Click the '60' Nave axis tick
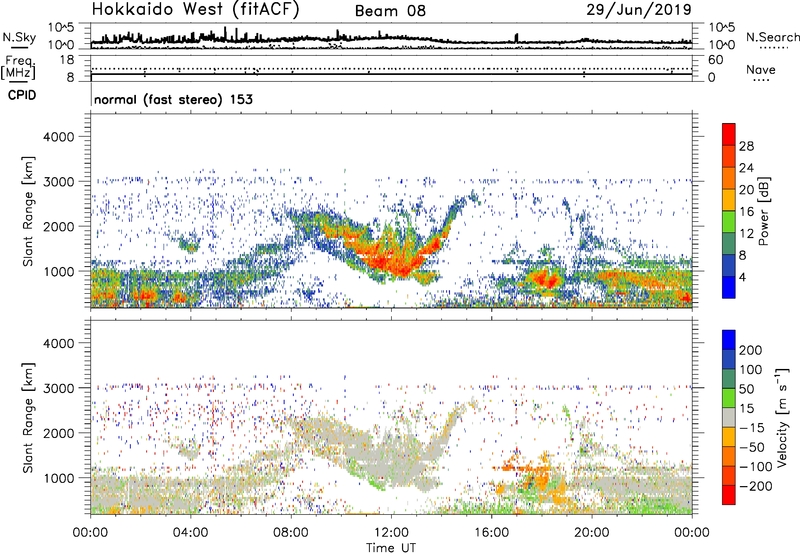 tap(715, 60)
